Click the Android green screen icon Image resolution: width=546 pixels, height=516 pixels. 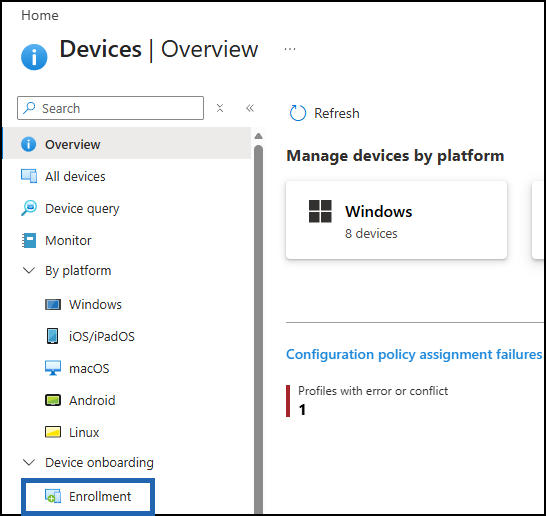53,400
